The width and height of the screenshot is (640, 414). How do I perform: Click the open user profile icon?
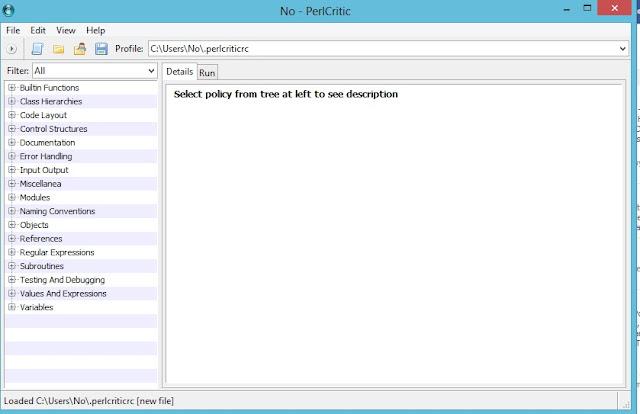coord(80,49)
